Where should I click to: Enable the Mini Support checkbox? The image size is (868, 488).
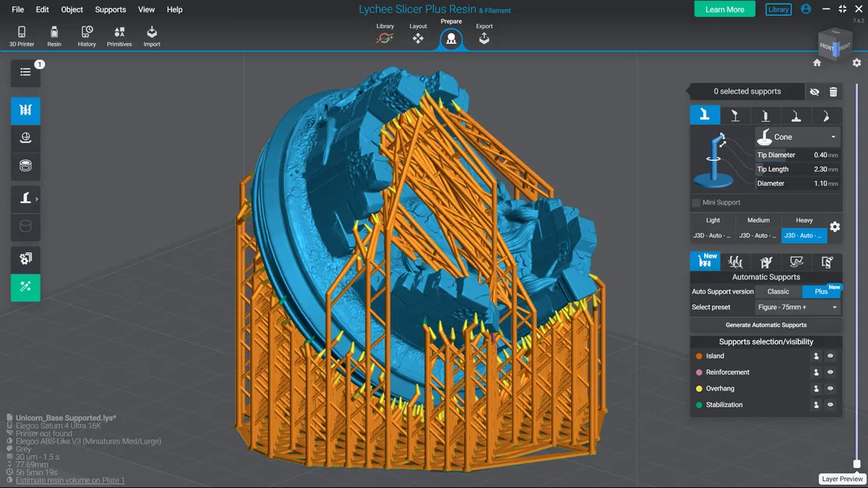(x=696, y=202)
